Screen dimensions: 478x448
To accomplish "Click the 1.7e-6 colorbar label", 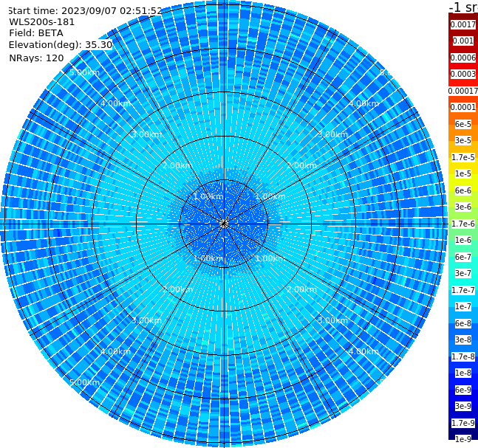I will [x=463, y=224].
